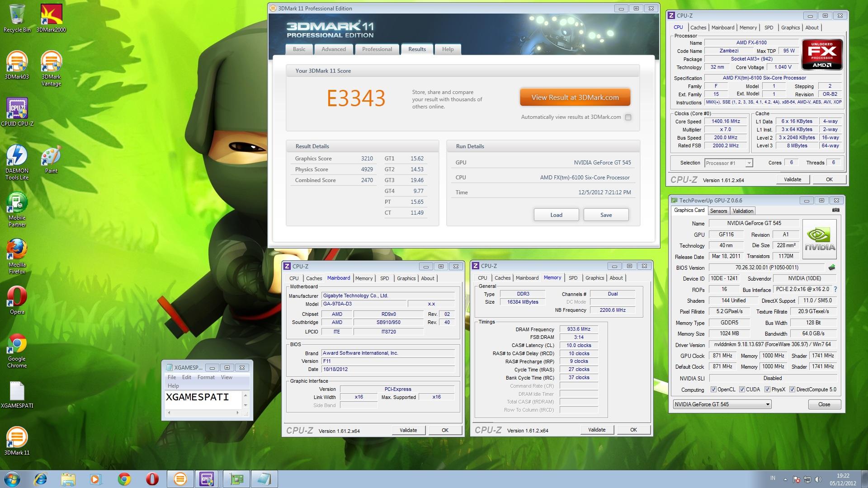Open the File menu in Notepad
Image resolution: width=868 pixels, height=488 pixels.
pos(172,377)
